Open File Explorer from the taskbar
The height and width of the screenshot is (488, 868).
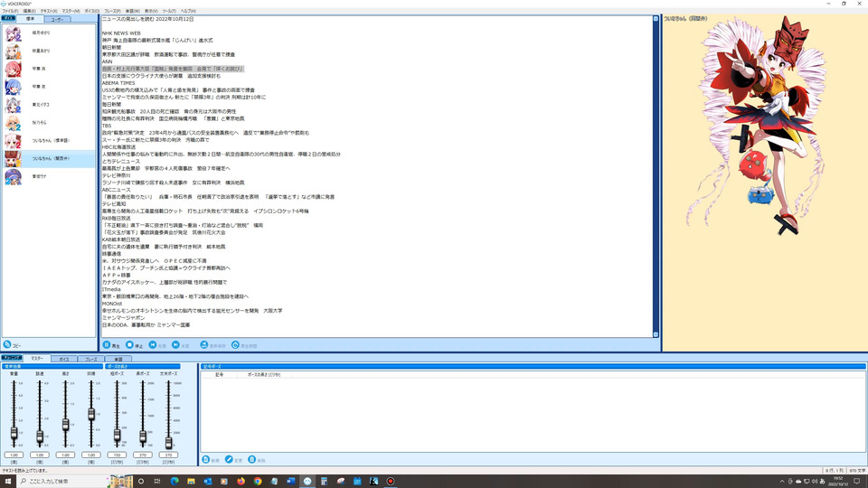[x=191, y=482]
